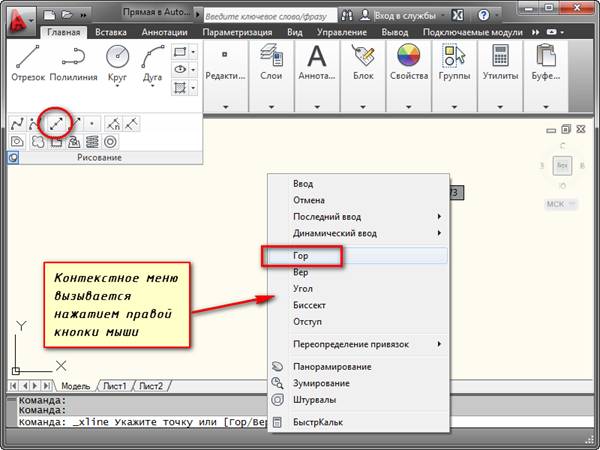The width and height of the screenshot is (600, 450).
Task: Open the ellipse tool flyout arrow
Action: click(x=193, y=70)
